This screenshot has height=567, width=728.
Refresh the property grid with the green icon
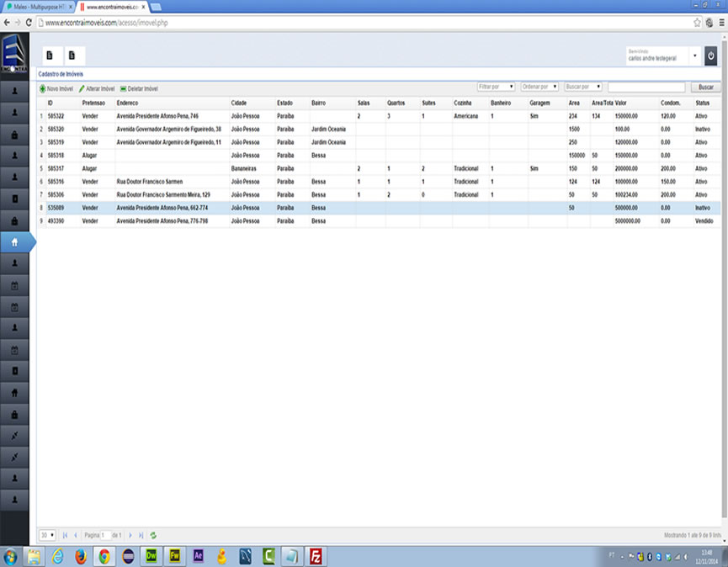coord(153,535)
